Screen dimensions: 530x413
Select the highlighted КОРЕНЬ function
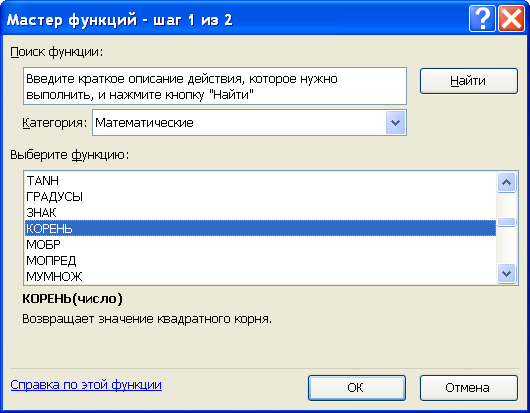pyautogui.click(x=260, y=228)
